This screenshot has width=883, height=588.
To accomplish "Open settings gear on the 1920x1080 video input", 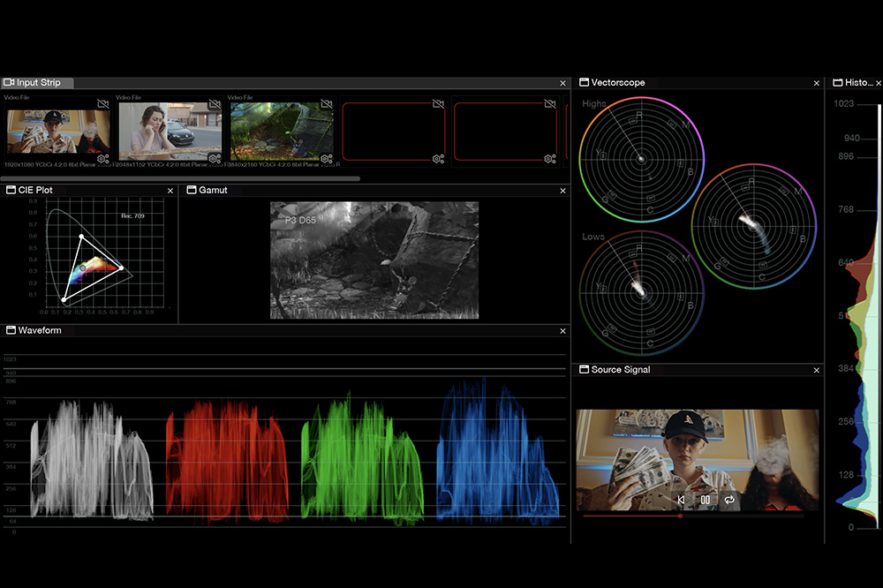I will coord(103,159).
